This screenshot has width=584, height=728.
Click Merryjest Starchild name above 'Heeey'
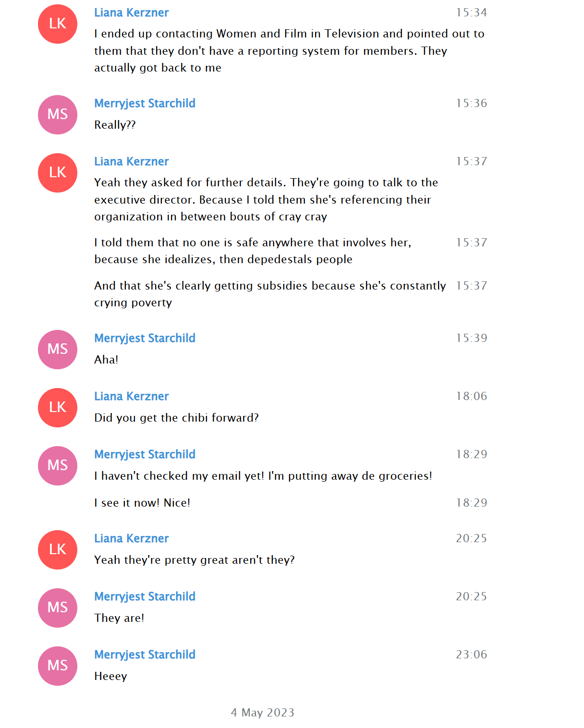[145, 655]
